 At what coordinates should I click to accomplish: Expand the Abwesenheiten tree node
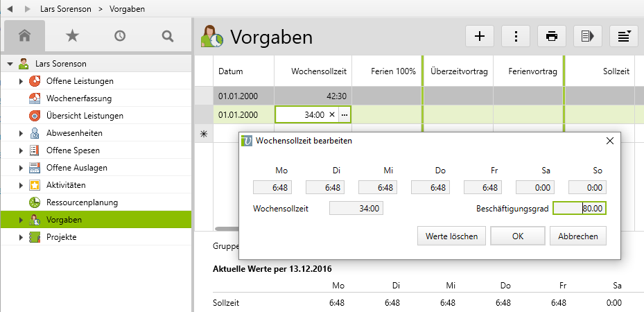click(x=21, y=133)
